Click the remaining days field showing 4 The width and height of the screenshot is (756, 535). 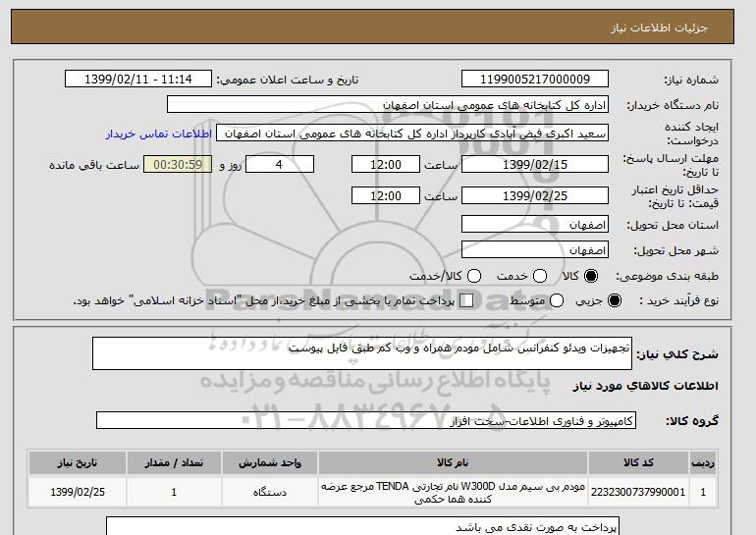pyautogui.click(x=280, y=164)
